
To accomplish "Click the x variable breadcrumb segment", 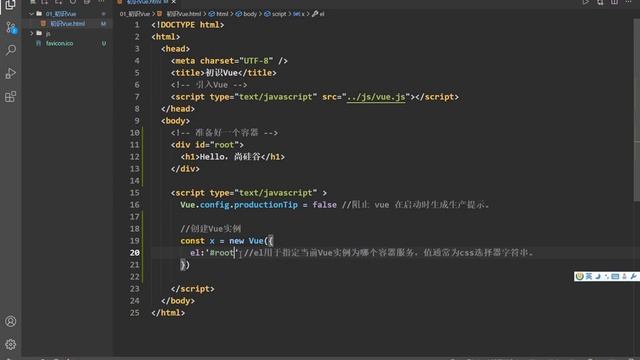I will tap(299, 14).
